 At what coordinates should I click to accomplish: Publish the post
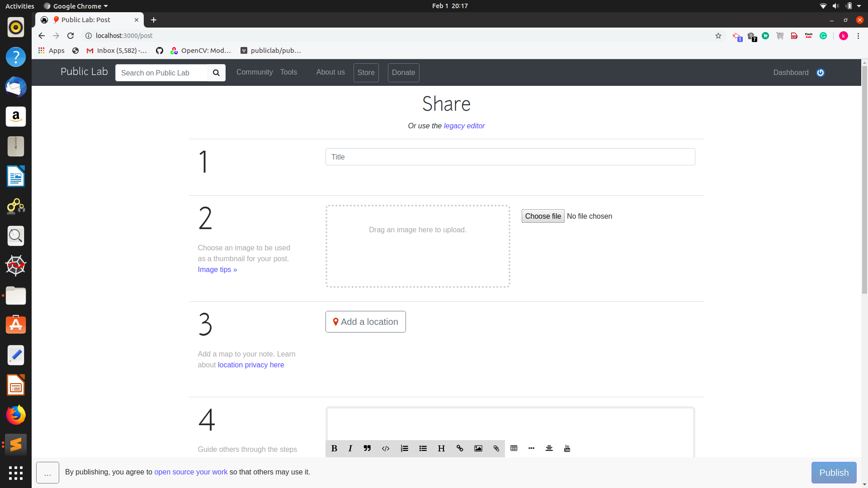[834, 472]
